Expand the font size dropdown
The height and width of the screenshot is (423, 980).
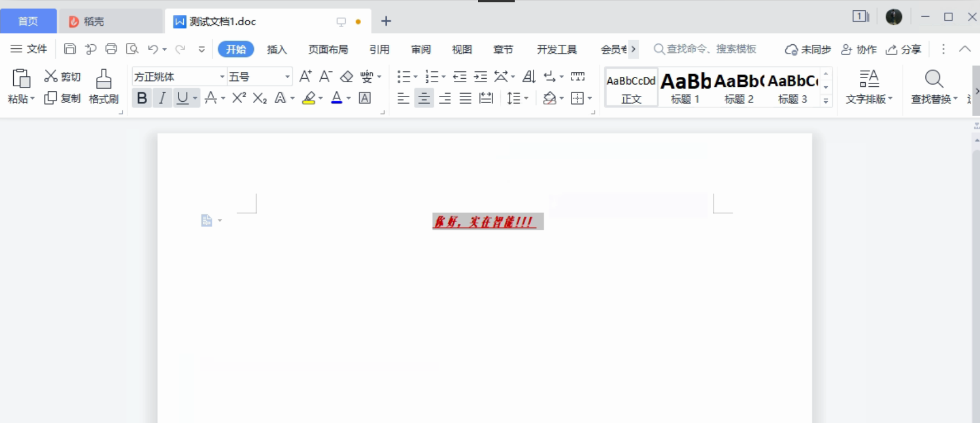click(x=287, y=76)
